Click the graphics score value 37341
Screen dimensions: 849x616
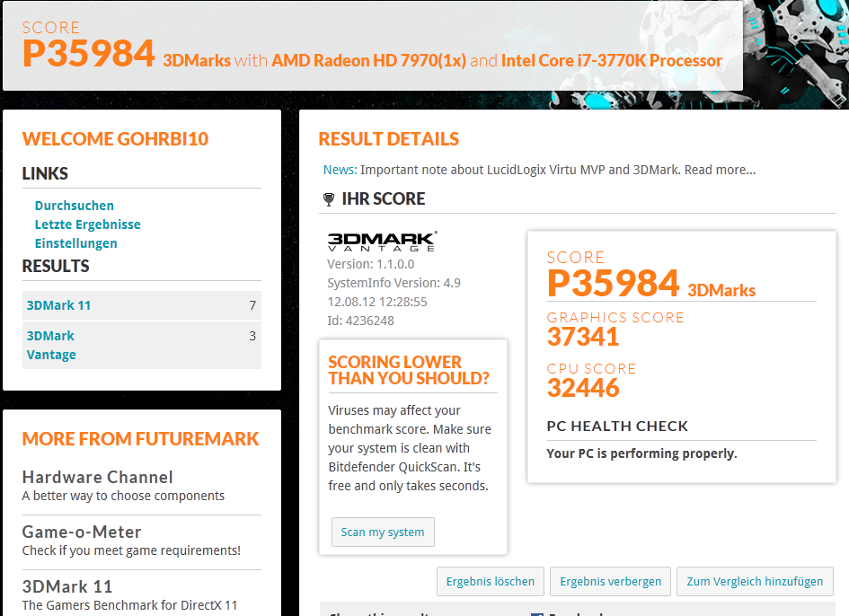[x=583, y=337]
